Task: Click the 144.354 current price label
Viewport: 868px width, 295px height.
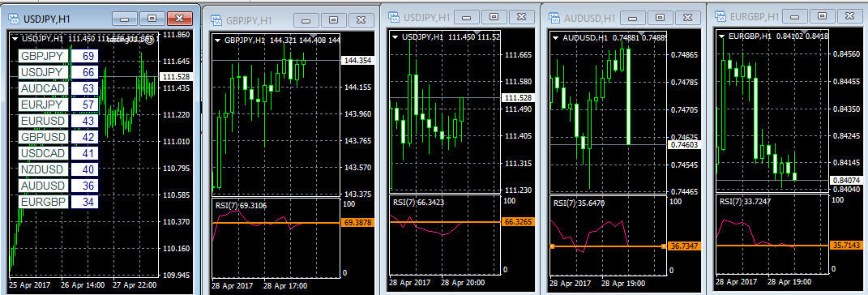Action: 359,60
